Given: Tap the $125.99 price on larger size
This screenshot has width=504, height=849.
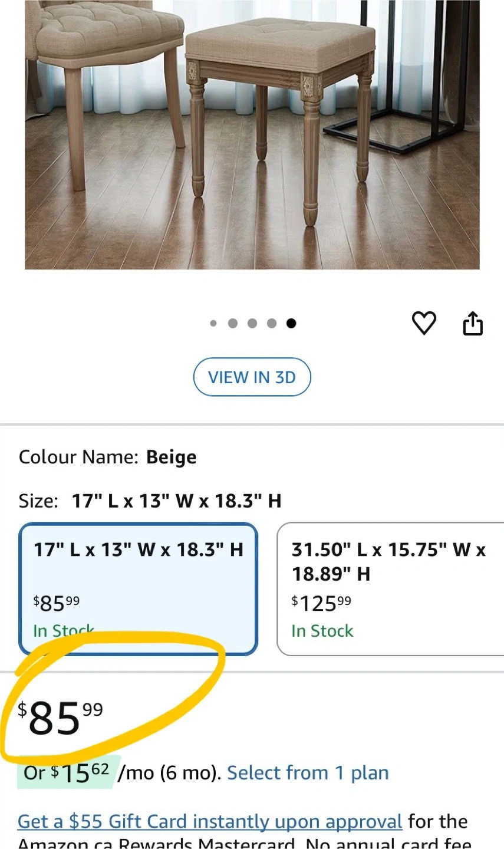Looking at the screenshot, I should coord(321,603).
